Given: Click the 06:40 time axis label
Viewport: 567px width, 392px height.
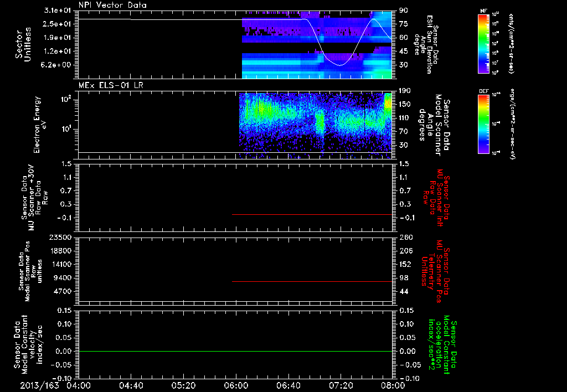Looking at the screenshot, I should pyautogui.click(x=288, y=385).
